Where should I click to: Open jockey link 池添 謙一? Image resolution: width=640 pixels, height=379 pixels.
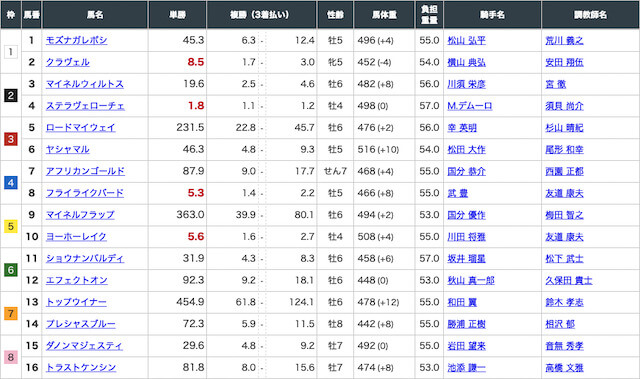tap(466, 368)
